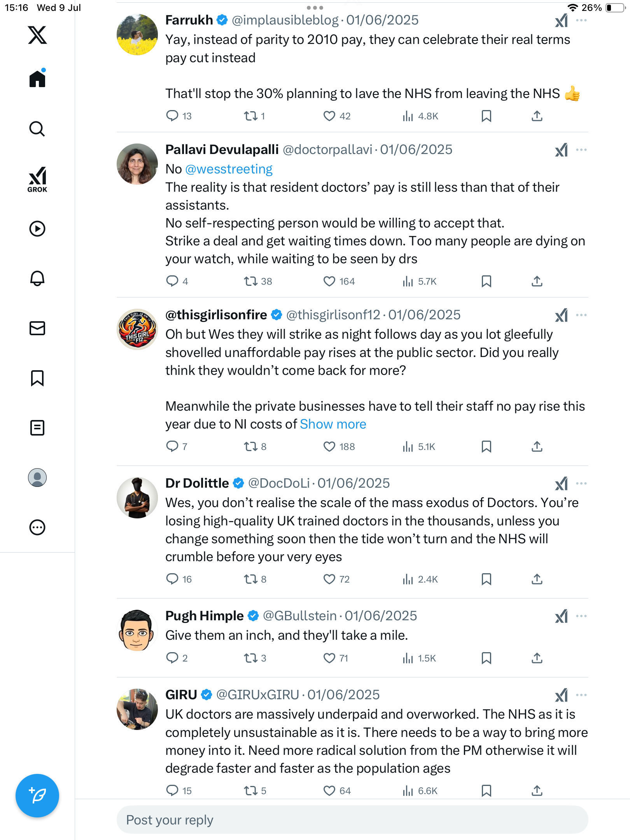Open the Search page in sidebar
The image size is (630, 840).
37,129
